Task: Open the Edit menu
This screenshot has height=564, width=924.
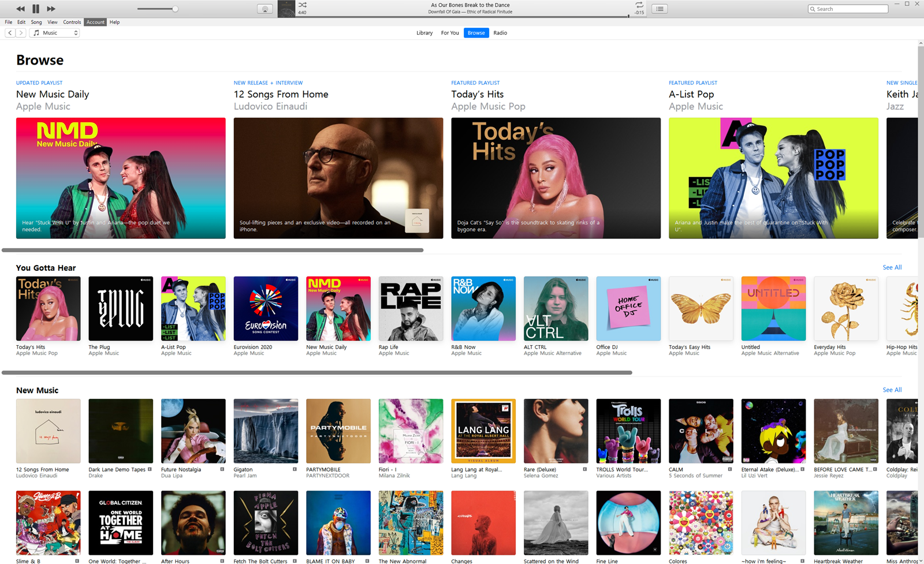Action: click(x=21, y=22)
